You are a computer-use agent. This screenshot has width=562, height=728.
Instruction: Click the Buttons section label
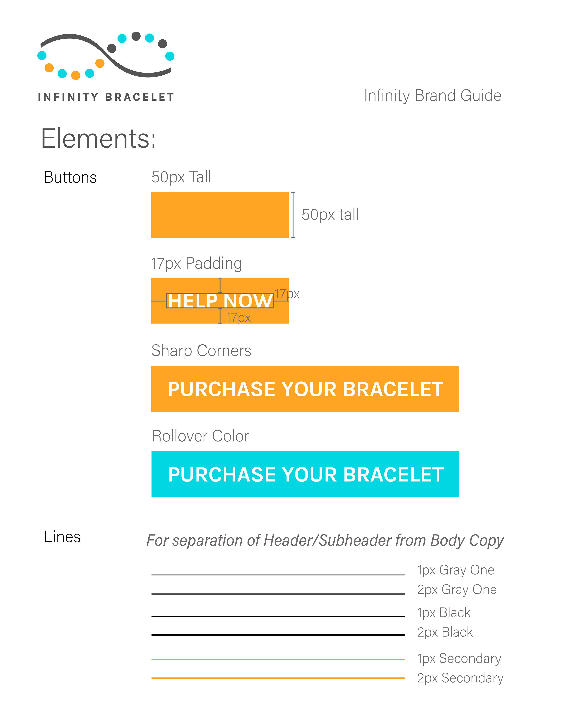70,177
